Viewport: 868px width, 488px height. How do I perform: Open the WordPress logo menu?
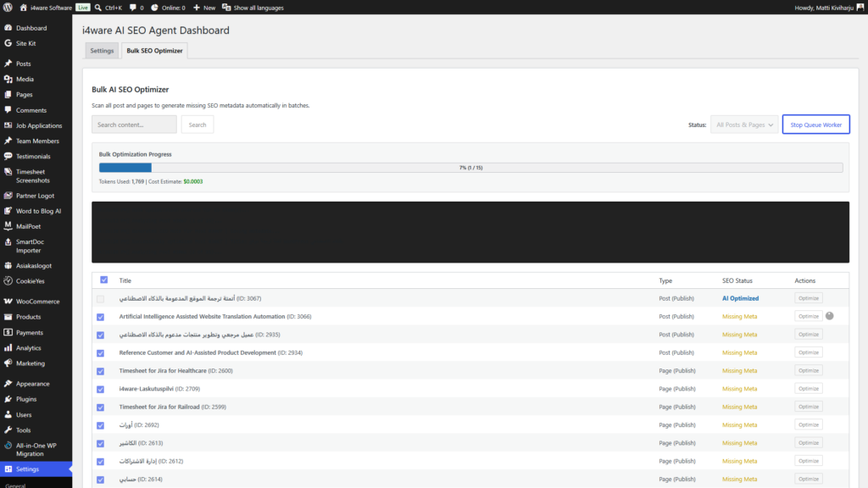pos(8,7)
